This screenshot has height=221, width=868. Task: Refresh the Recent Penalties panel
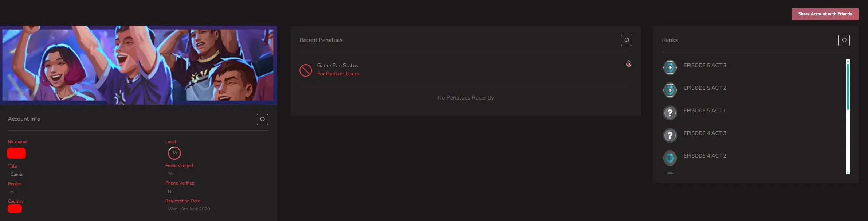[627, 40]
